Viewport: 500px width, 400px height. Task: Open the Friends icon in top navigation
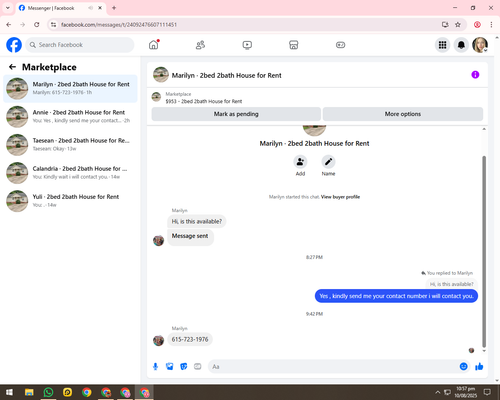coord(200,45)
